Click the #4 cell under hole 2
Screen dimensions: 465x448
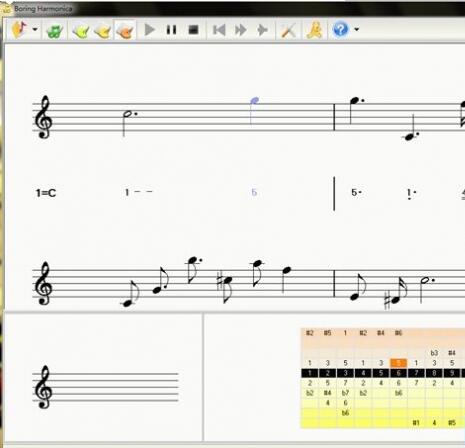(327, 393)
